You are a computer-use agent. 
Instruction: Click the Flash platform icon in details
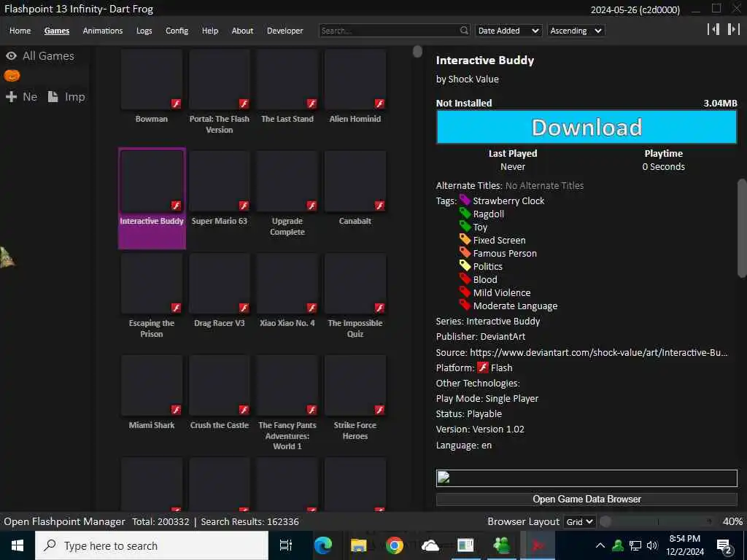tap(483, 367)
